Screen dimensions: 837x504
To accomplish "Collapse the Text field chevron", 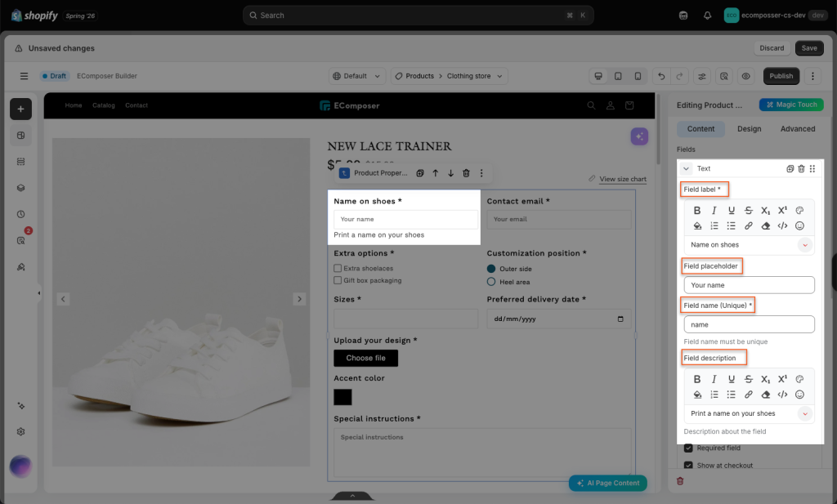I will click(x=686, y=168).
